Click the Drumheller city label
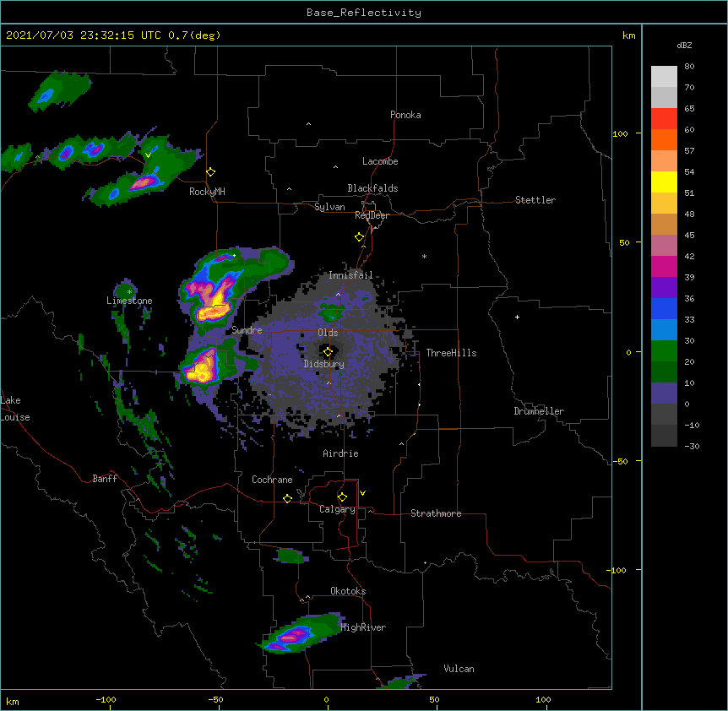This screenshot has width=728, height=711. pyautogui.click(x=539, y=411)
